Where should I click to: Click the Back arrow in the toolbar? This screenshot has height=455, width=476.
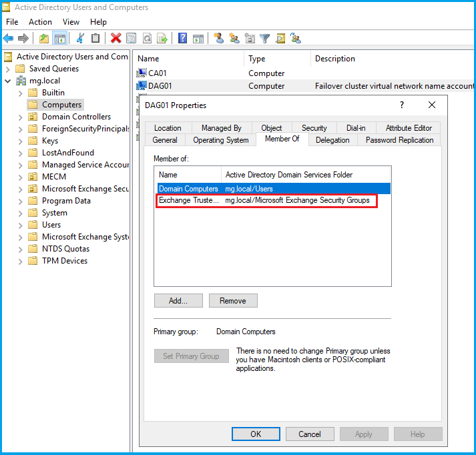pyautogui.click(x=9, y=39)
